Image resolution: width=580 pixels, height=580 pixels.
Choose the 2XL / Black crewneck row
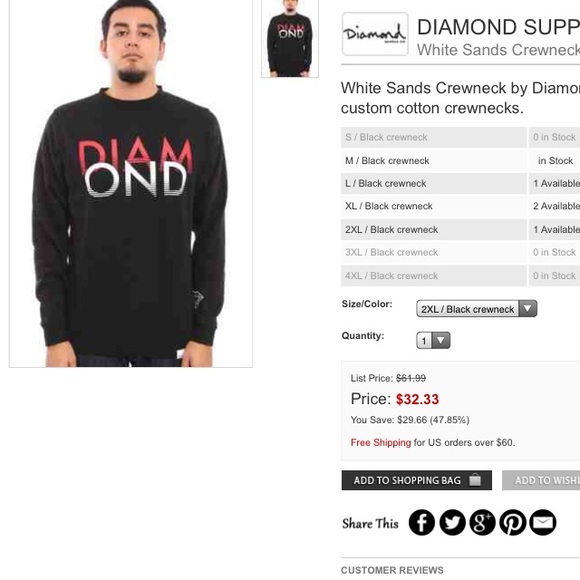pos(460,229)
